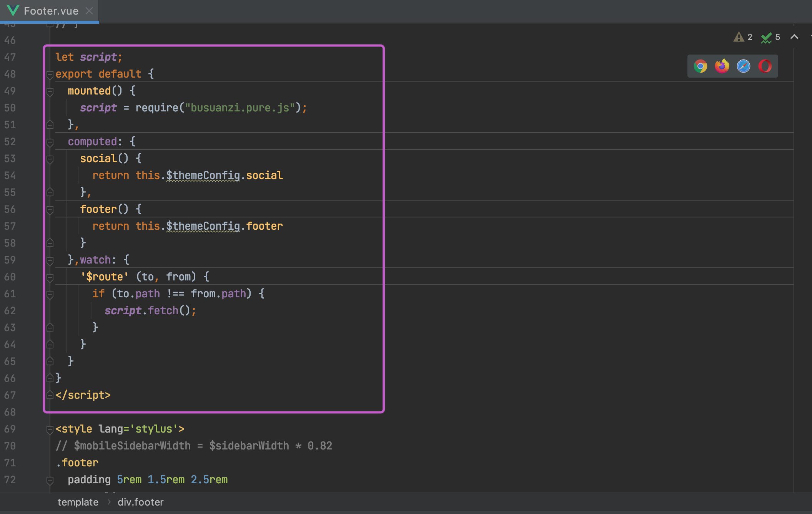Collapse the computed block at line 52
The width and height of the screenshot is (812, 514).
(51, 141)
